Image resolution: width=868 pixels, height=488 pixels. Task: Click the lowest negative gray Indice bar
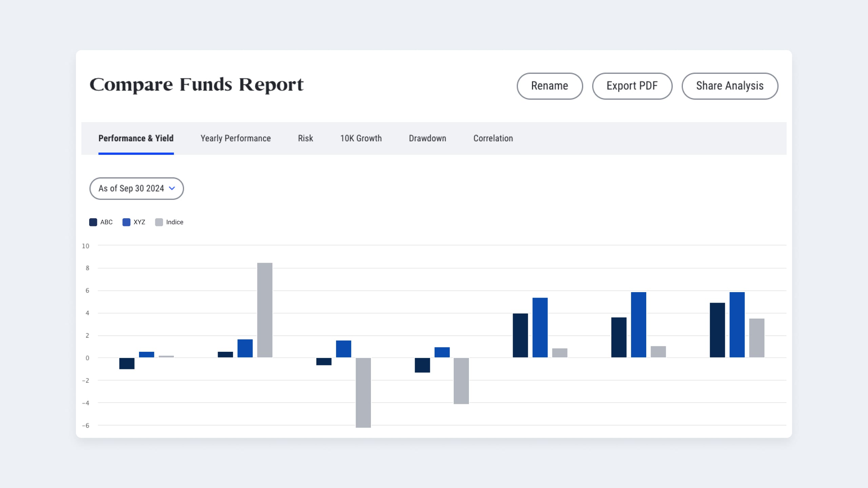(363, 392)
